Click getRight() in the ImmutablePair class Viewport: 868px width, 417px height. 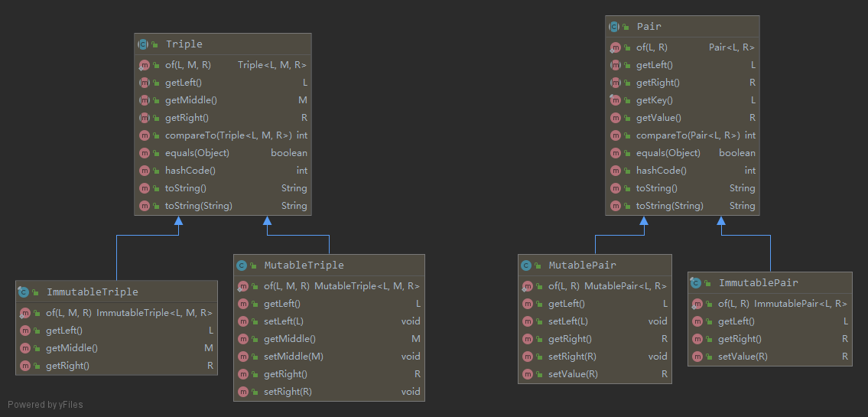point(740,339)
